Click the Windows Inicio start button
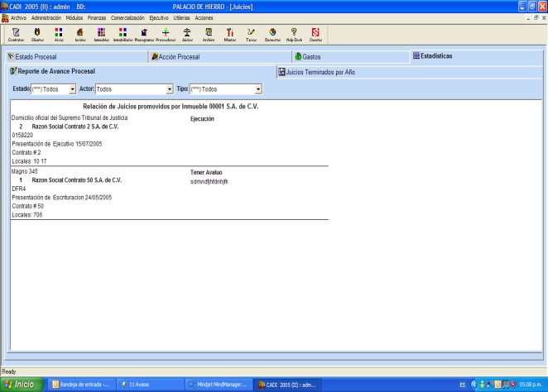The width and height of the screenshot is (548, 392). pos(22,385)
